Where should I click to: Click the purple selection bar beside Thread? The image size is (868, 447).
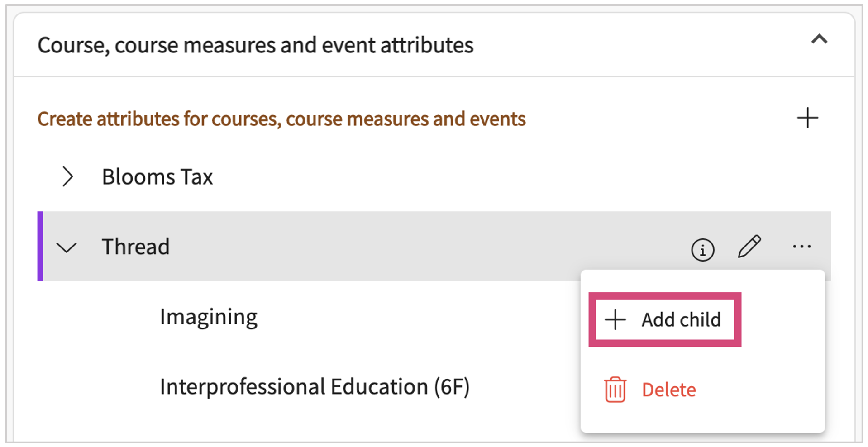40,247
